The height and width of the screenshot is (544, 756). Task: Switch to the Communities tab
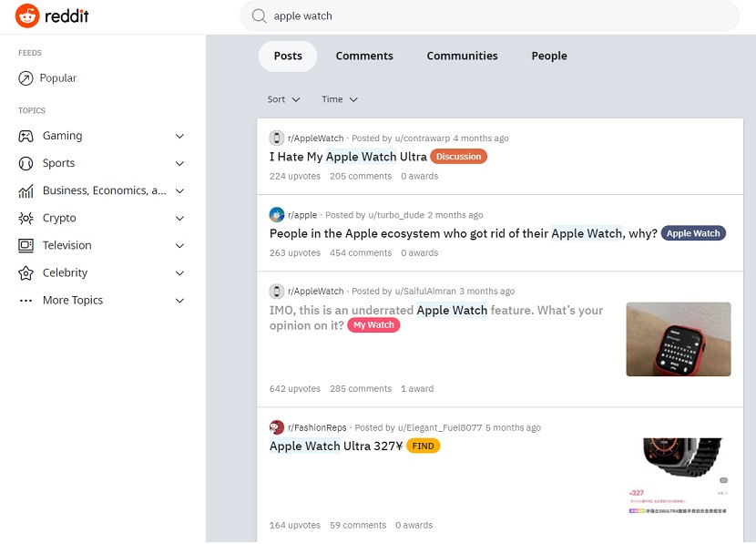click(x=462, y=56)
